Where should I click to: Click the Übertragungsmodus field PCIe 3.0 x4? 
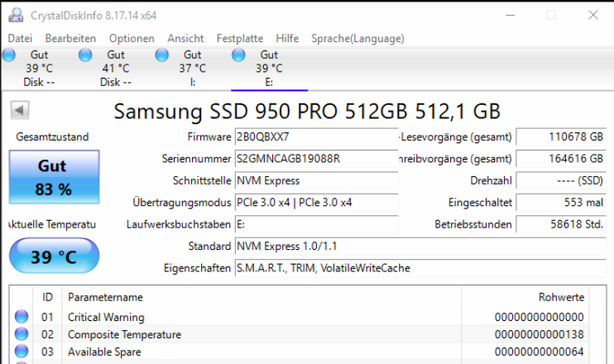[316, 203]
